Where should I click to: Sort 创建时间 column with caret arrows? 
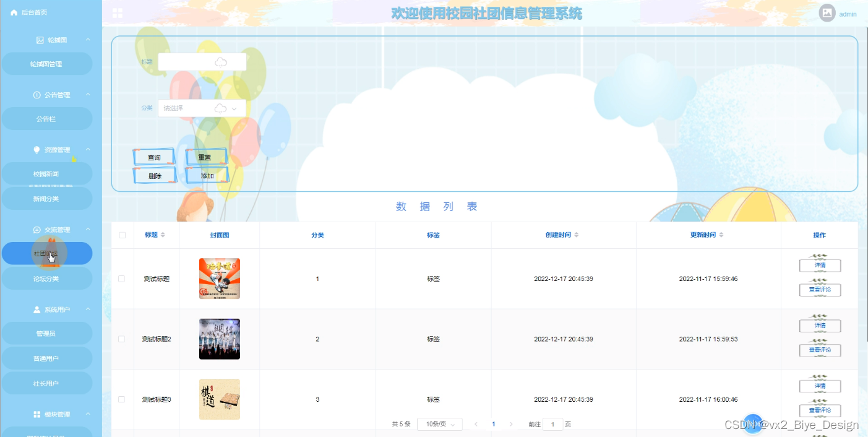[577, 235]
